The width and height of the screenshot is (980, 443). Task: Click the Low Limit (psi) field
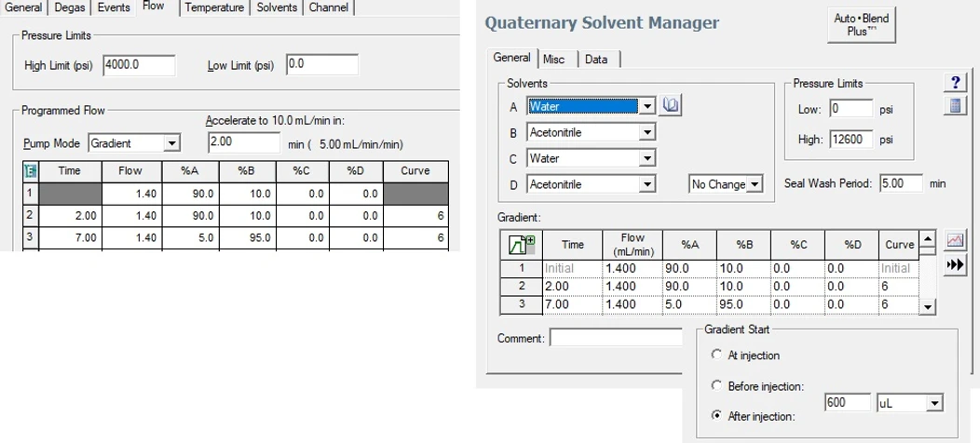(322, 65)
